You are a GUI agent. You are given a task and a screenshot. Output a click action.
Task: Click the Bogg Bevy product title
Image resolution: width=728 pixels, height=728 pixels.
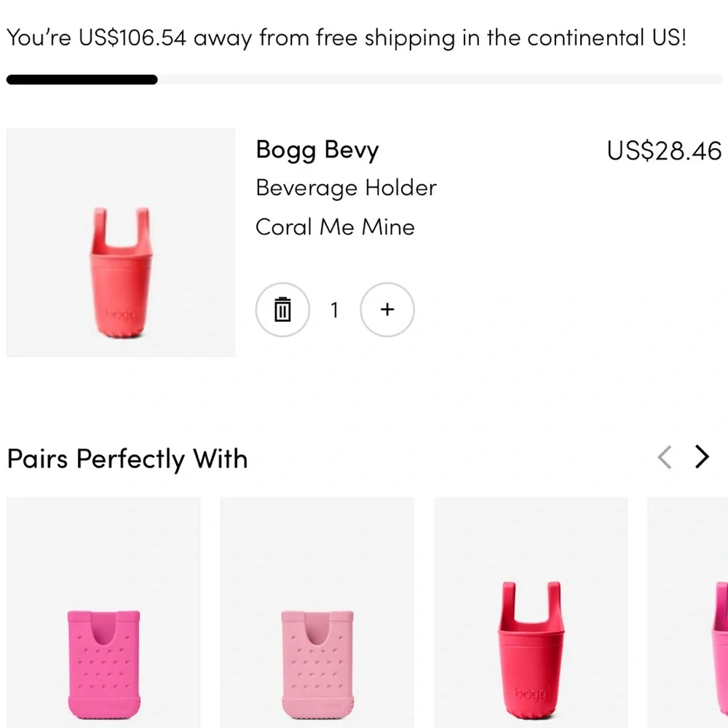tap(317, 150)
